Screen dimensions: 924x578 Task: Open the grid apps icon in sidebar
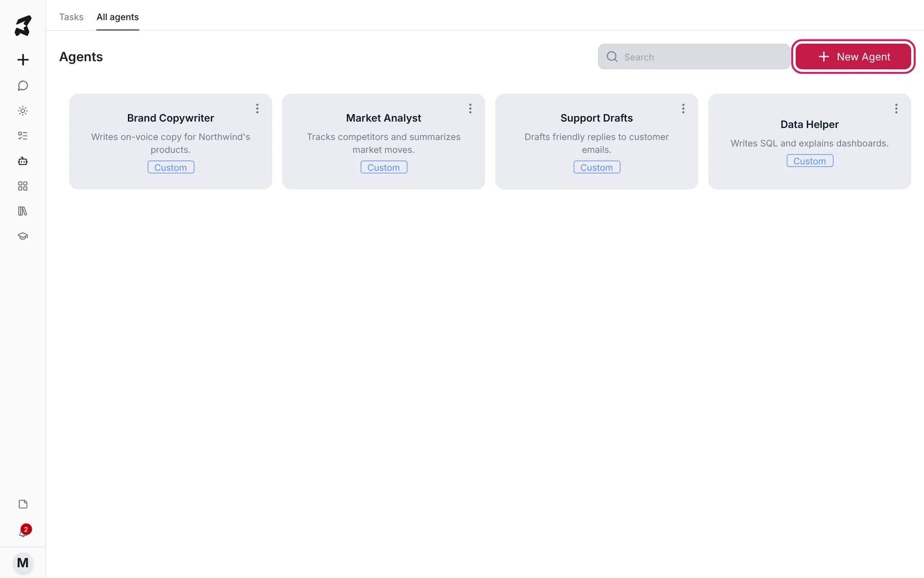[23, 186]
